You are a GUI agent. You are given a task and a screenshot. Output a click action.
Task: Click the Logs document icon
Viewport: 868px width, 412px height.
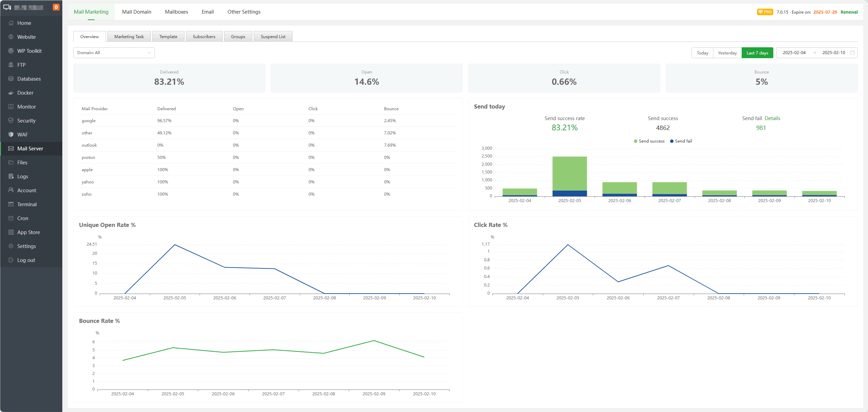[11, 176]
